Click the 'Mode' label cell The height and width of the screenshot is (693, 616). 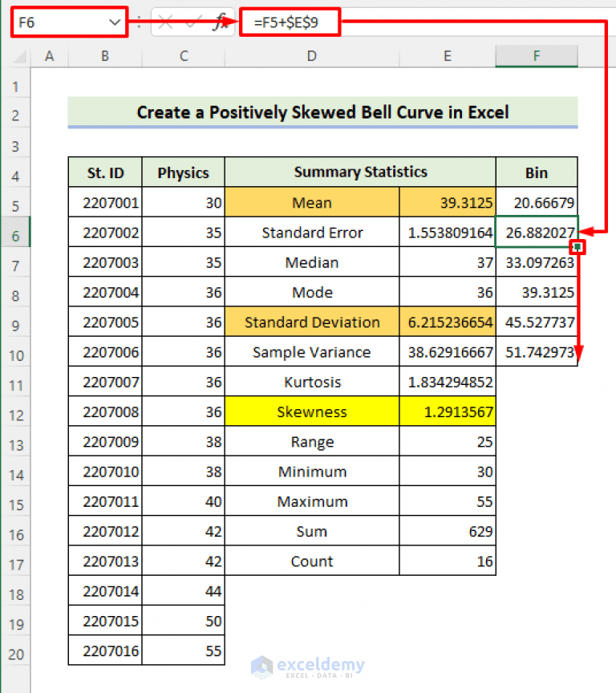click(312, 292)
